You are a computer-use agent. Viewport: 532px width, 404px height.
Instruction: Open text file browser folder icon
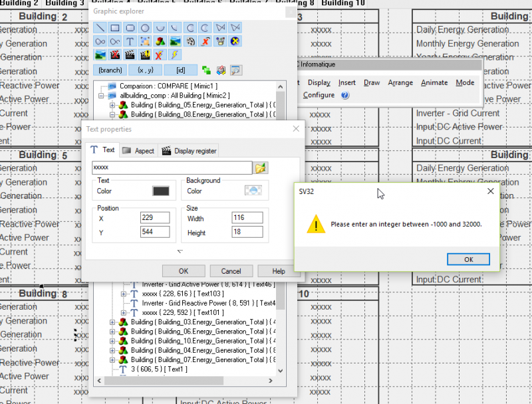260,167
